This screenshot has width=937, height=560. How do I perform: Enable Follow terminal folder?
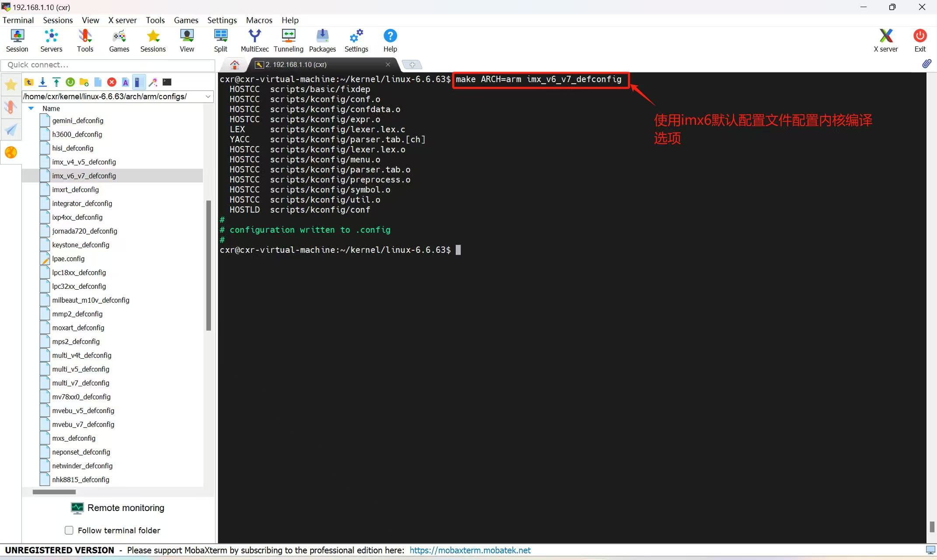tap(69, 530)
